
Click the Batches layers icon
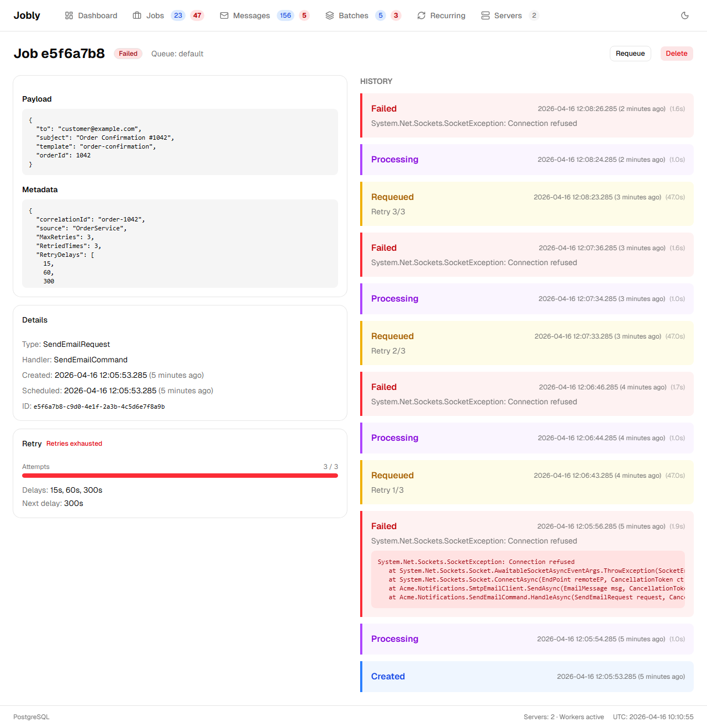[330, 15]
